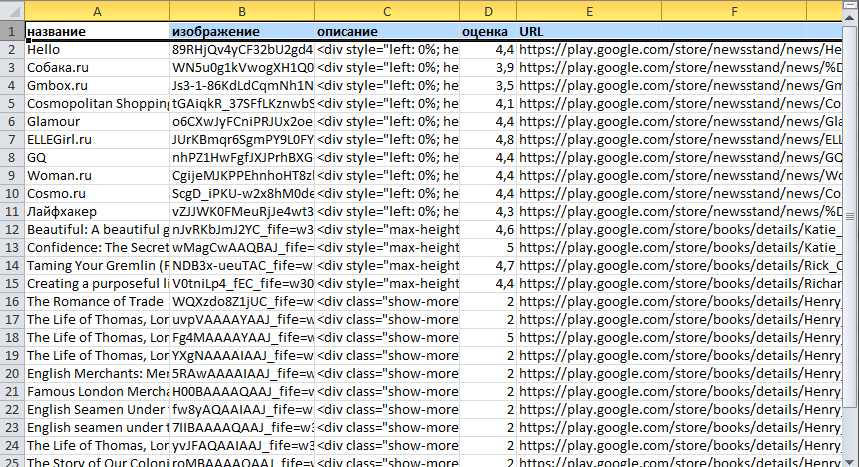Click header cell 'URL'
Viewport: 859px width, 467px height.
[x=589, y=31]
